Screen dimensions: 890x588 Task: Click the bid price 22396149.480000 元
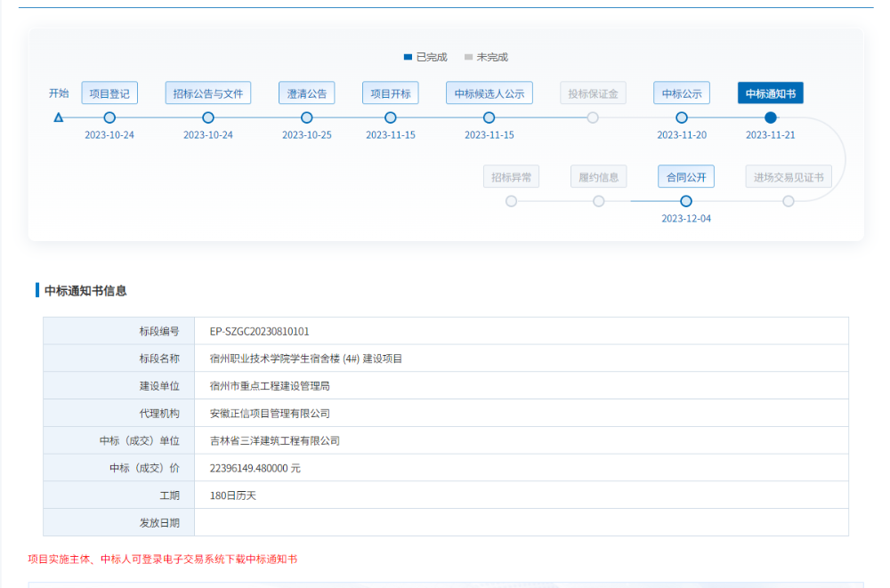[255, 468]
